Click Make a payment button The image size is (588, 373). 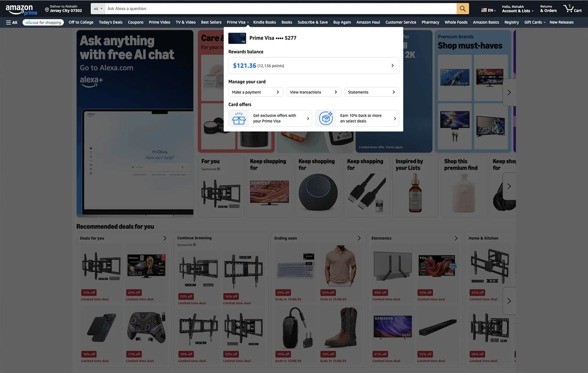tap(256, 92)
